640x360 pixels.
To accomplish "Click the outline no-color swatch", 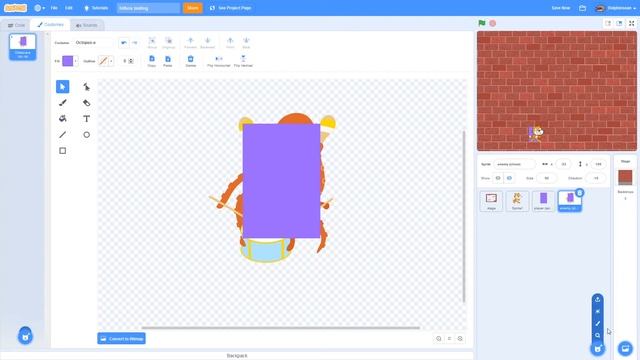I will (x=103, y=61).
